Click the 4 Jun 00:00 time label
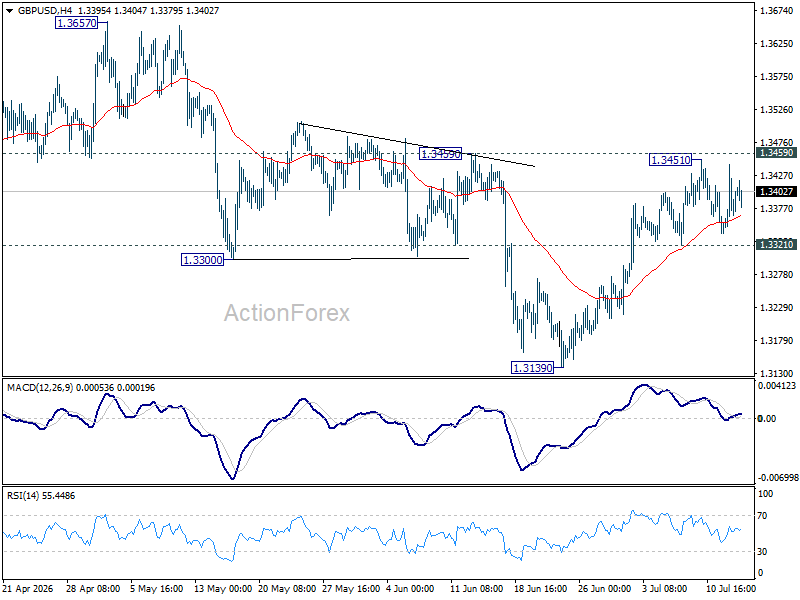This screenshot has width=800, height=600. click(x=410, y=588)
